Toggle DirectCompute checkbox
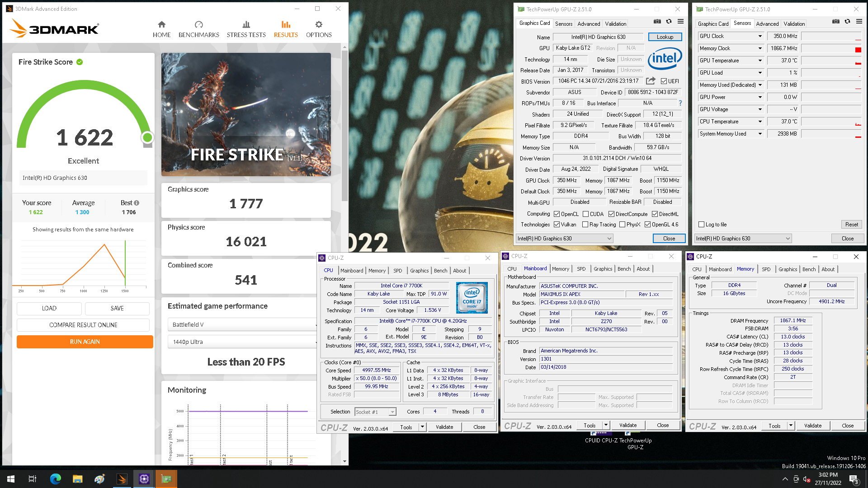The width and height of the screenshot is (868, 488). pos(611,214)
